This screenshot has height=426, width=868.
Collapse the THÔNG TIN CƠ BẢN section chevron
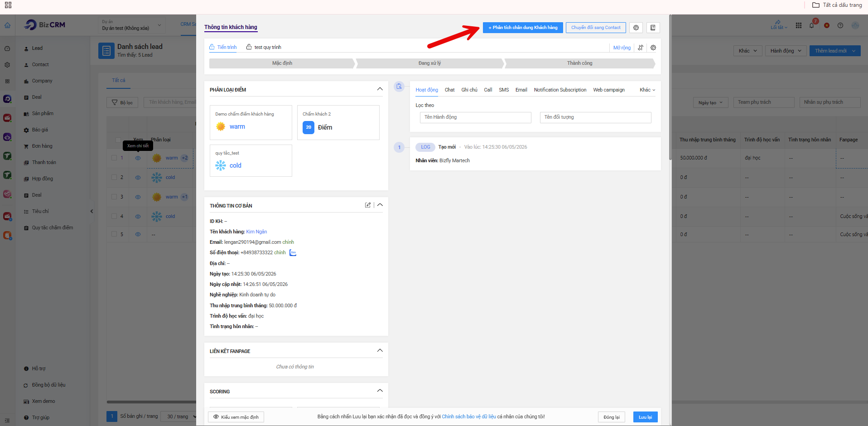click(380, 205)
